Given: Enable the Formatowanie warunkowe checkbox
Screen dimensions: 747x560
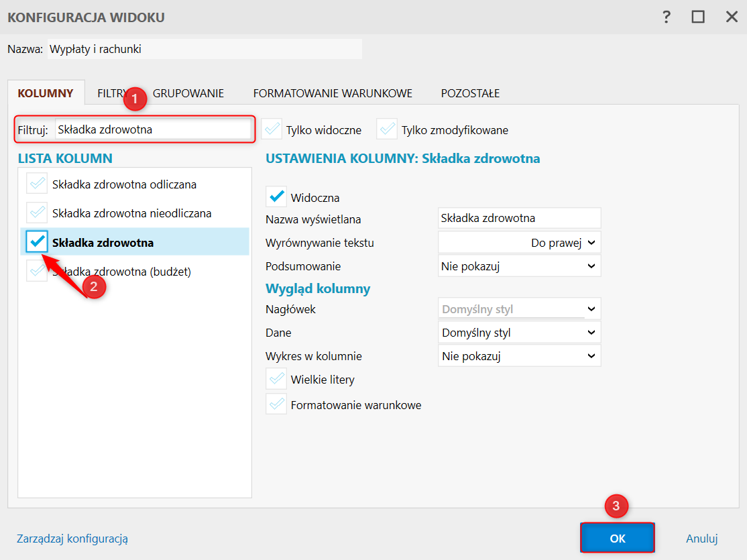Looking at the screenshot, I should (276, 404).
